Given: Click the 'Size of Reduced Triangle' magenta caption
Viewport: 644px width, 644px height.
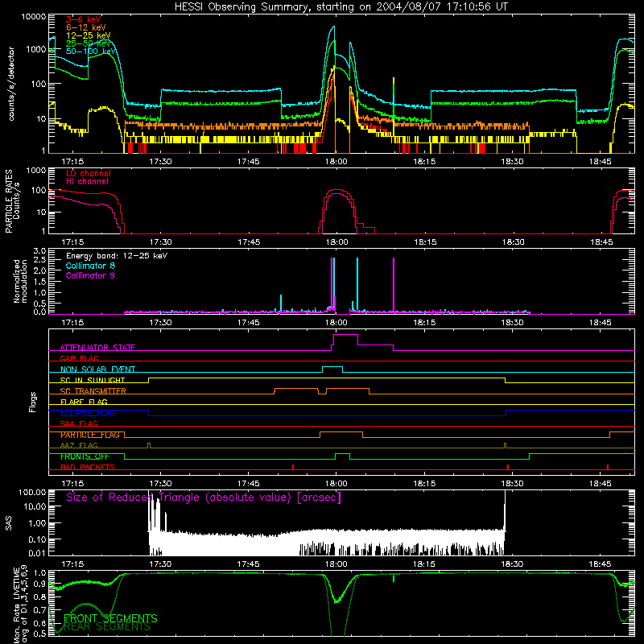Looking at the screenshot, I should (x=204, y=497).
